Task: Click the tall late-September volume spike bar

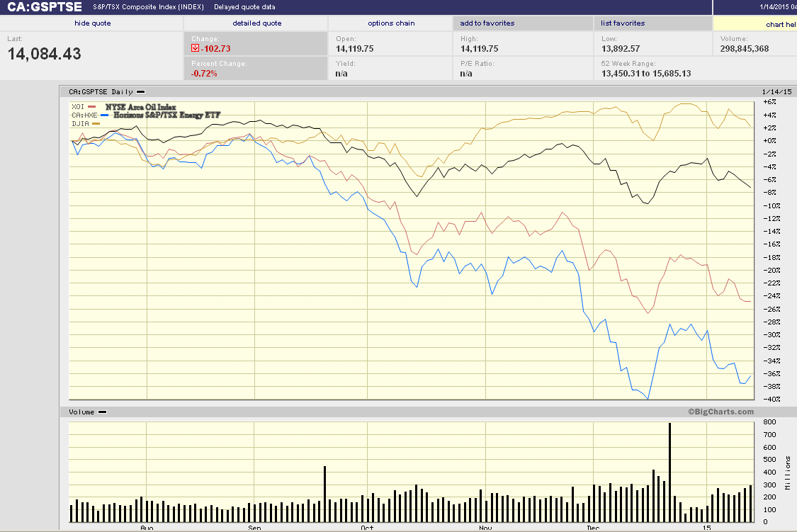Action: [x=324, y=494]
